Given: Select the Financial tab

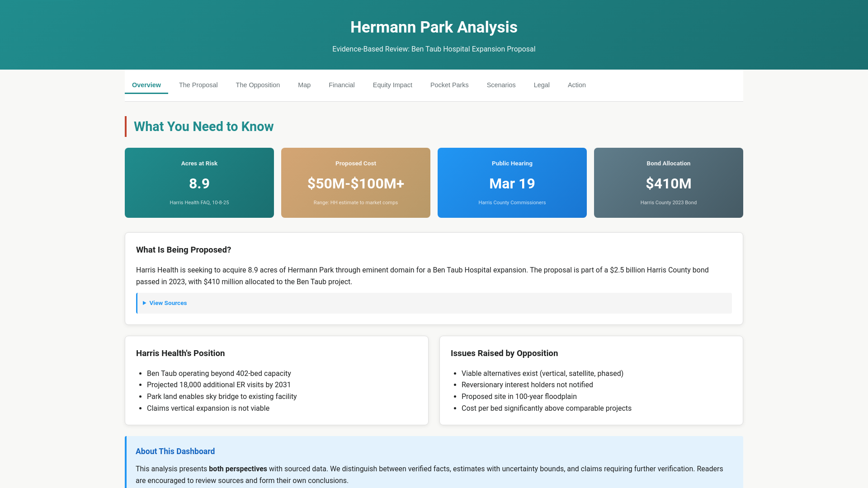Looking at the screenshot, I should coord(341,85).
